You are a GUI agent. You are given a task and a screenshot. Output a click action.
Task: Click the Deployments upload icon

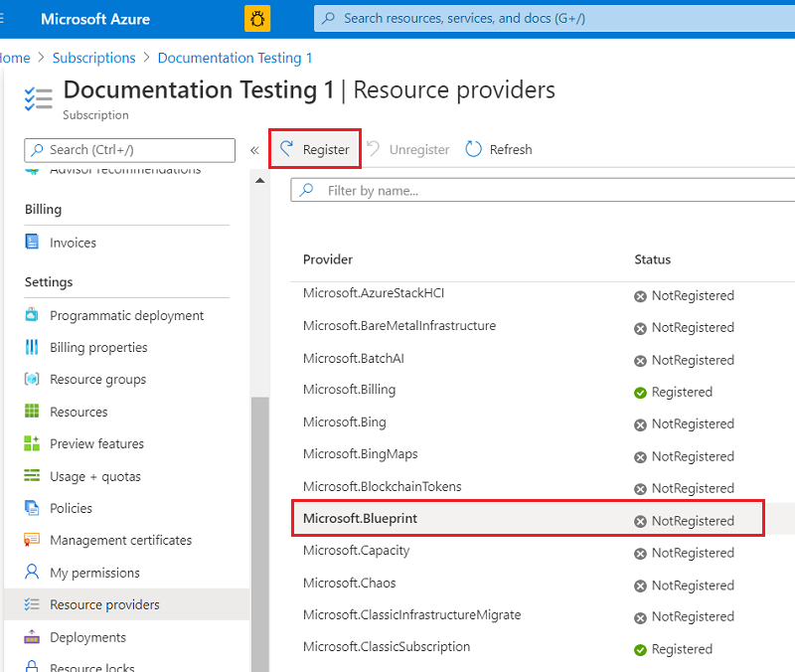[32, 636]
